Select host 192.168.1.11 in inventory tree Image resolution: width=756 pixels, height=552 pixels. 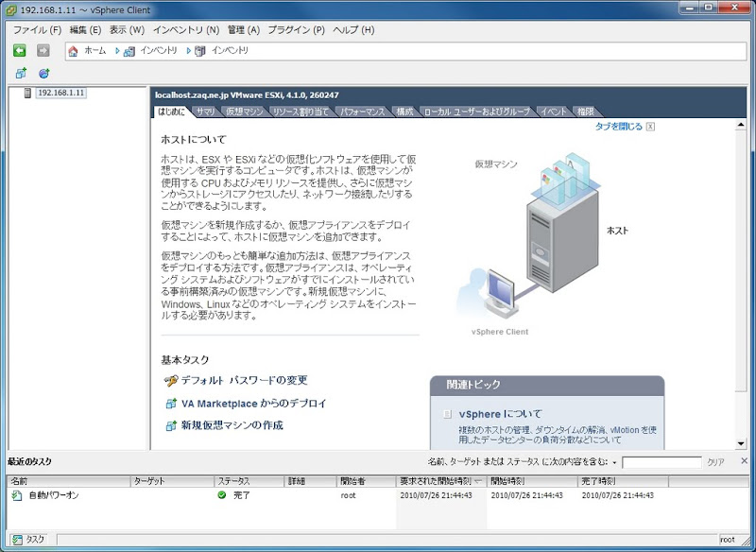tap(60, 93)
